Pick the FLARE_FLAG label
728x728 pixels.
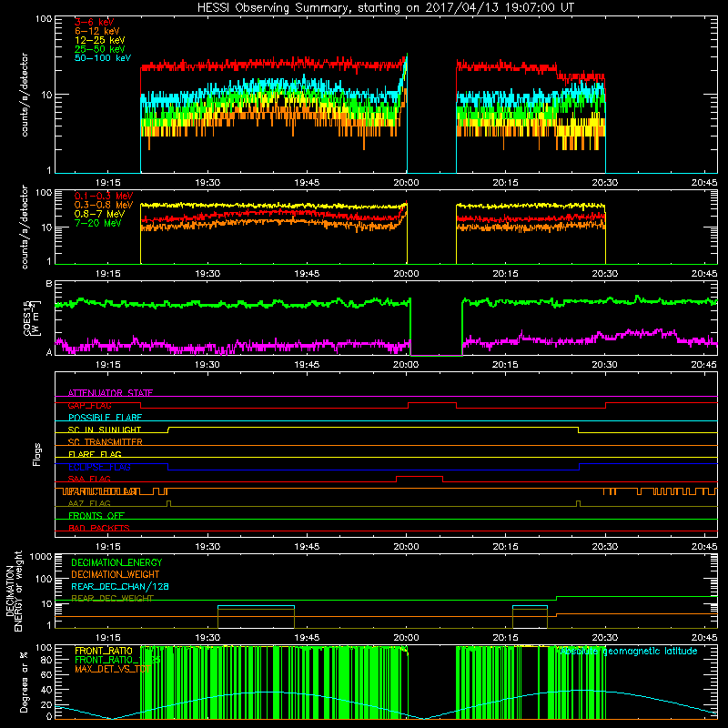[95, 454]
